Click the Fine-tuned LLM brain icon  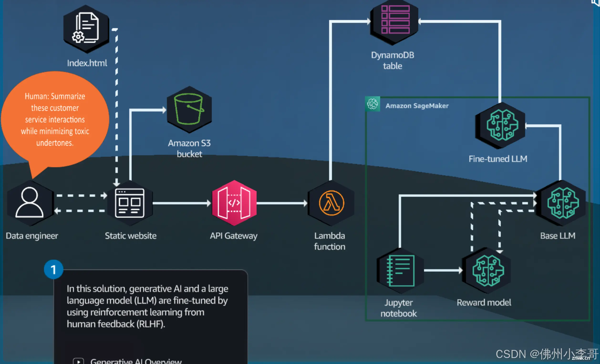click(x=501, y=125)
